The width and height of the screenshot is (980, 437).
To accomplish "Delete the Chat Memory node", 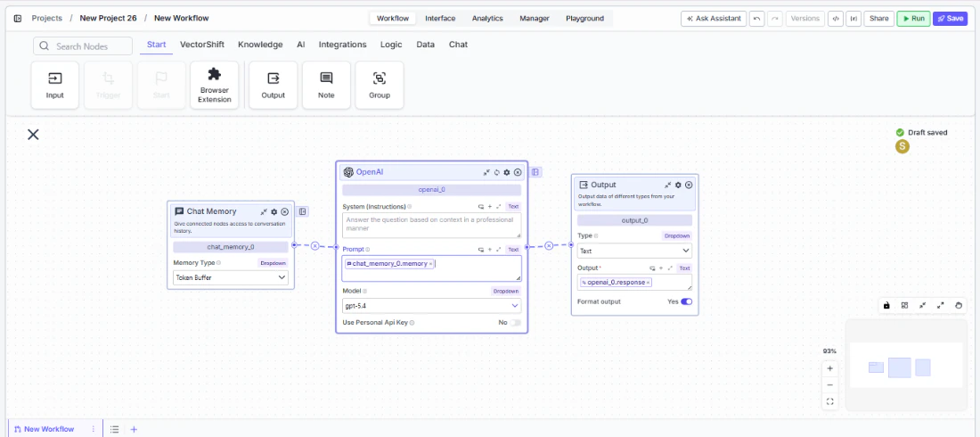I will pyautogui.click(x=284, y=211).
